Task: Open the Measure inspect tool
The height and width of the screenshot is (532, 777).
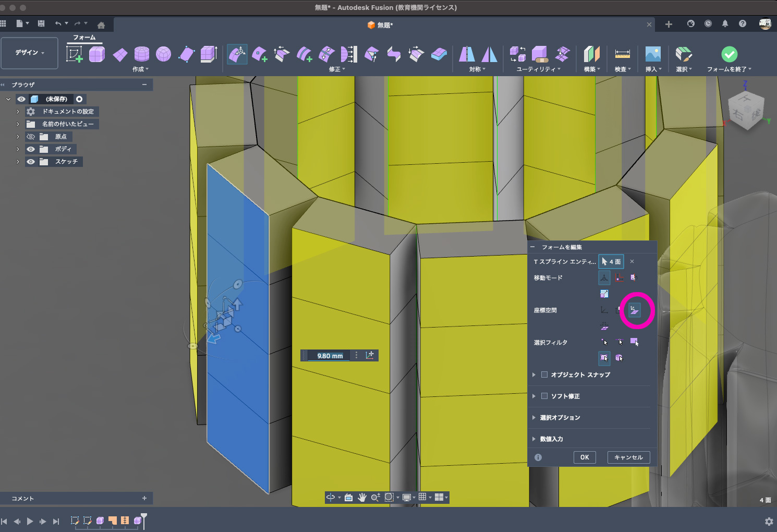Action: [622, 54]
